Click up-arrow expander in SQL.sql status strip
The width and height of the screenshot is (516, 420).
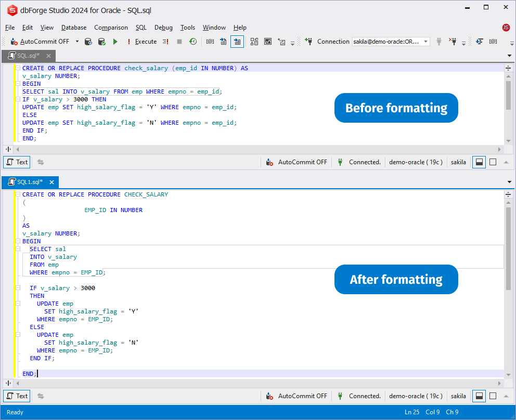(506, 162)
